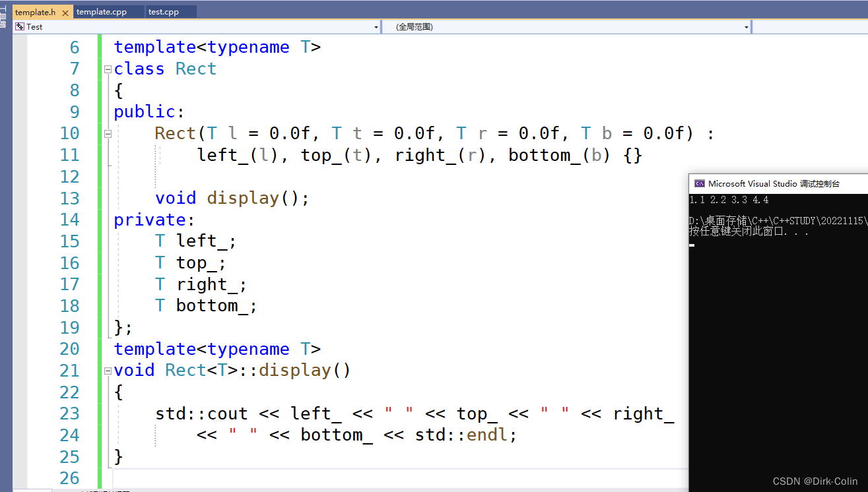Click the D:\桌面存储 path line in the console
868x492 pixels.
click(x=778, y=221)
